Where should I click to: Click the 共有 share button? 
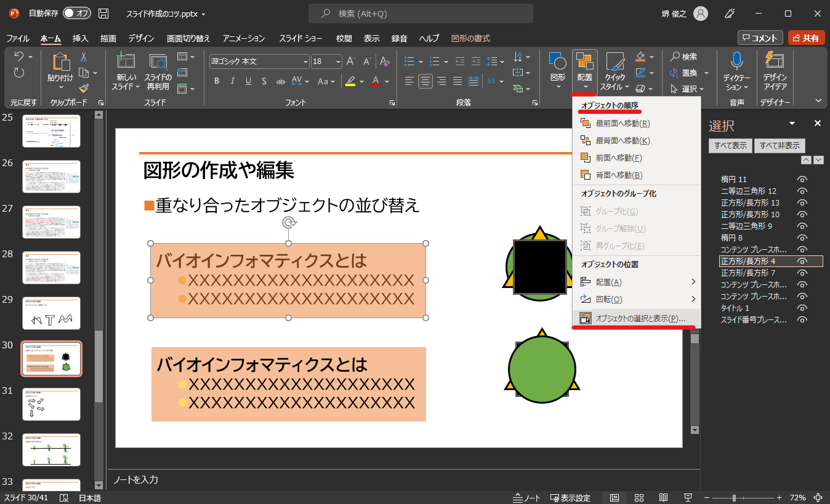pyautogui.click(x=806, y=38)
